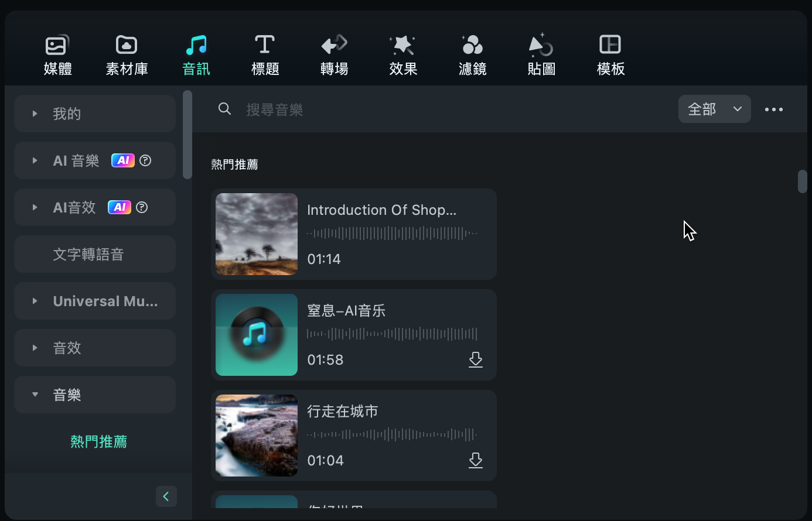
Task: Click the search magnifier icon
Action: click(224, 109)
